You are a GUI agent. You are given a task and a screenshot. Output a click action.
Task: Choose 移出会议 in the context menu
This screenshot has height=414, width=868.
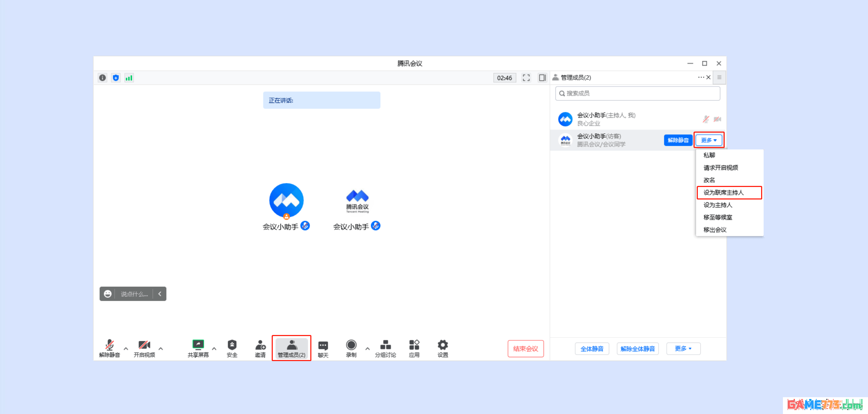(715, 230)
